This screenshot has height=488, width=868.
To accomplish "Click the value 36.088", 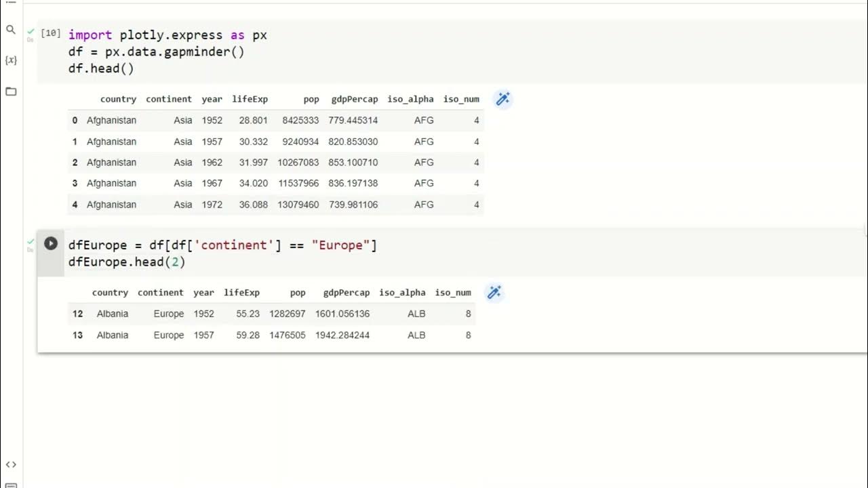I will pos(254,205).
